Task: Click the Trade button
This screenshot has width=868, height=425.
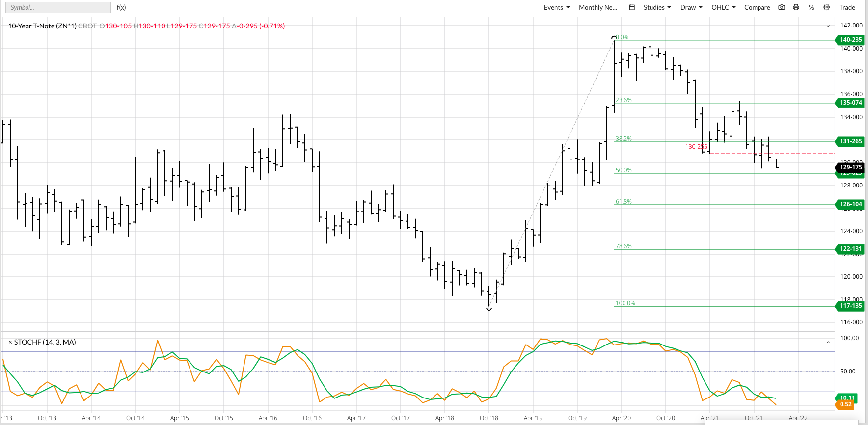Action: tap(847, 7)
